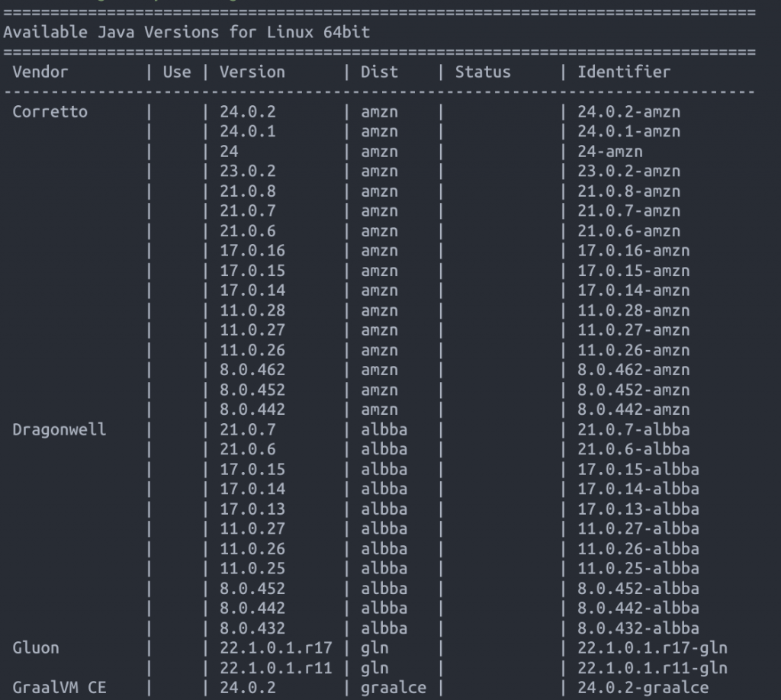This screenshot has width=781, height=700.
Task: Click identifier 11.0.27-albba
Action: point(638,528)
